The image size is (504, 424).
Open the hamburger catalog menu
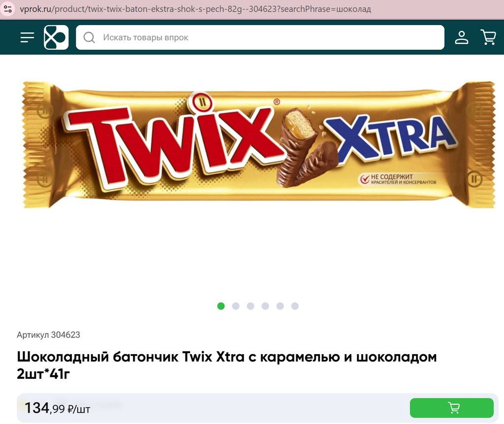[x=28, y=37]
